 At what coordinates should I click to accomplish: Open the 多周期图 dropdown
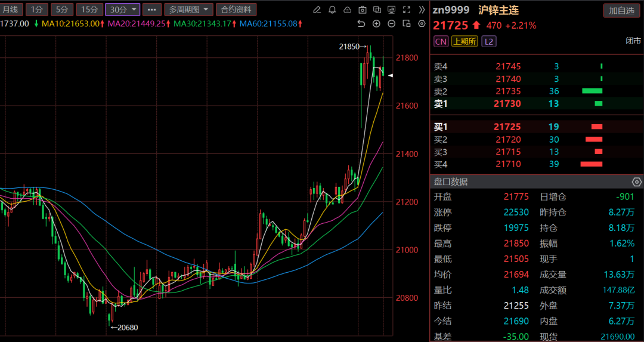pos(189,10)
